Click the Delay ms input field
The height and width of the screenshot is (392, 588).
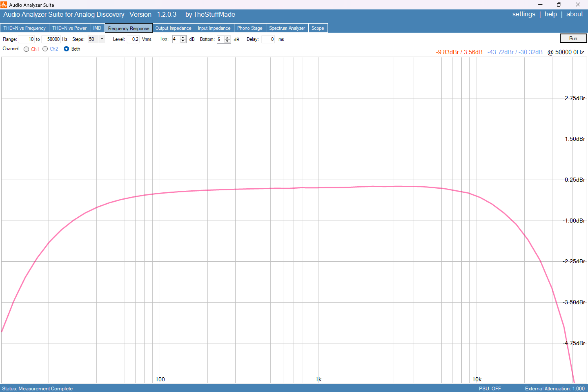point(268,39)
